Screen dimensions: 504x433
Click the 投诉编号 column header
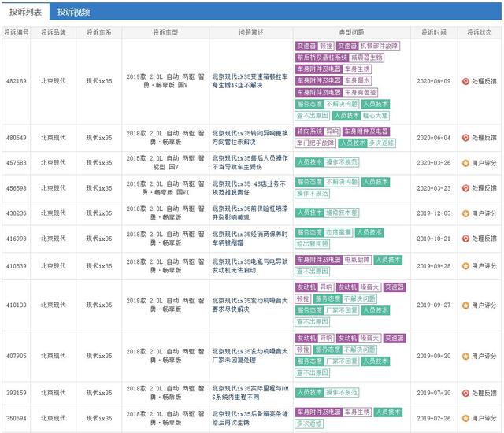16,32
